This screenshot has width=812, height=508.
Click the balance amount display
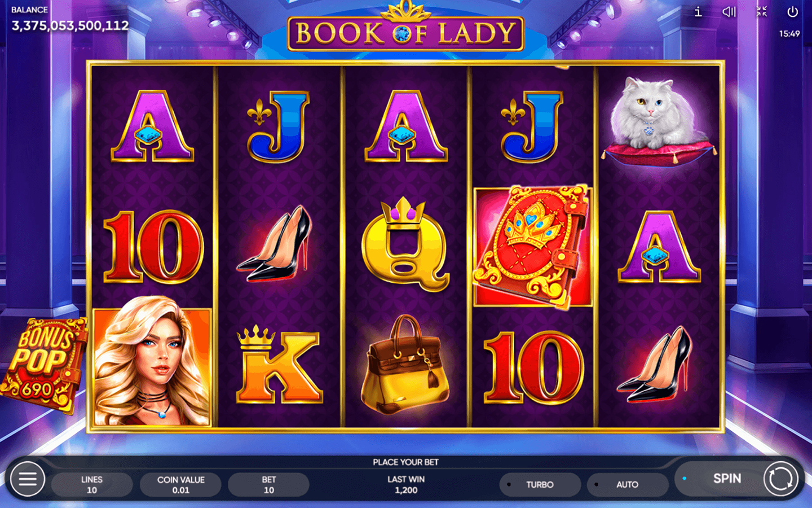70,25
